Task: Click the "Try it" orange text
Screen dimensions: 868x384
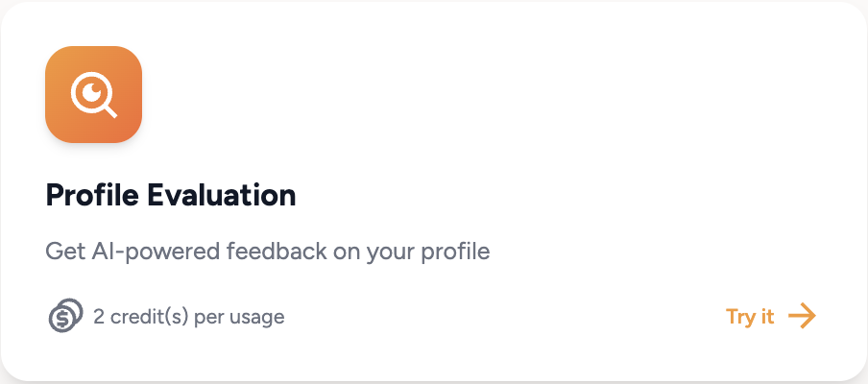Action: point(750,317)
